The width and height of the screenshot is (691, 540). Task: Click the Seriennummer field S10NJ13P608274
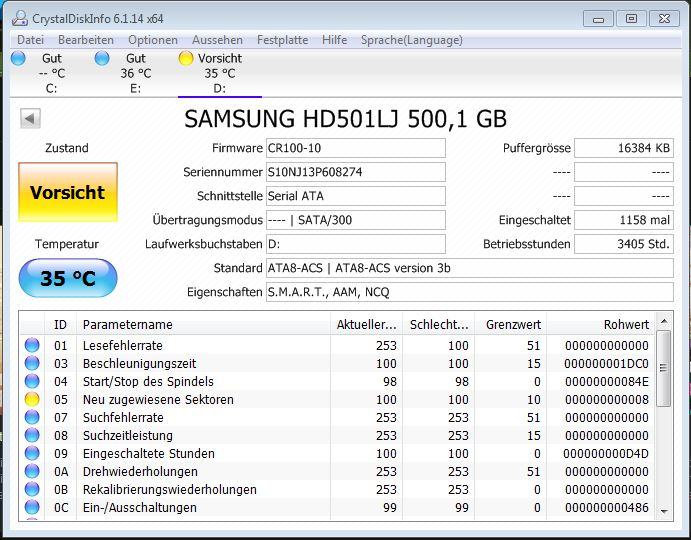[356, 172]
